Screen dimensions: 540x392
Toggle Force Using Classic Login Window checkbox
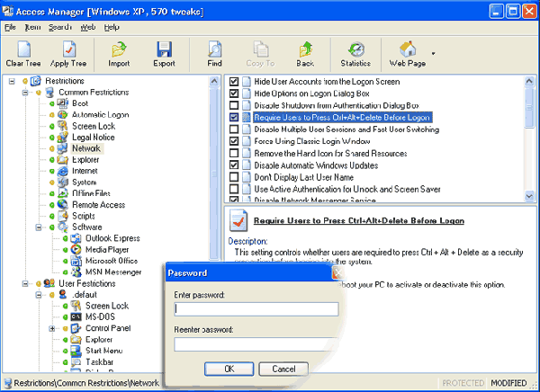235,141
